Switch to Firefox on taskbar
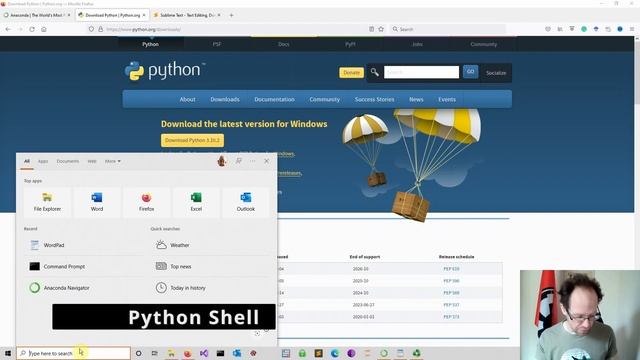The image size is (640, 360). 187,353
